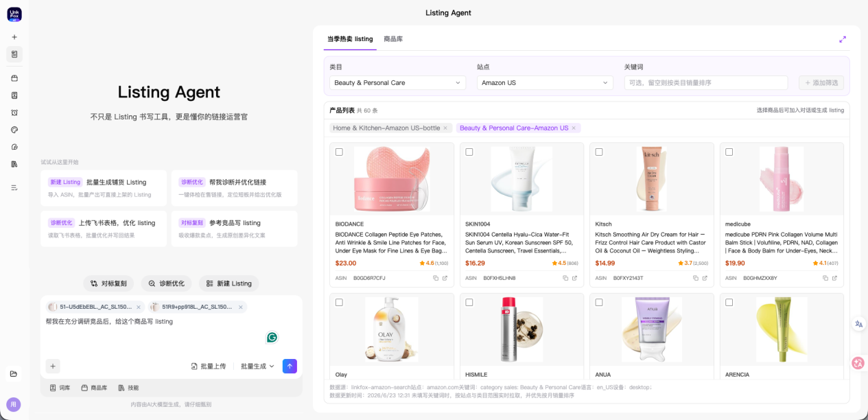Image resolution: width=868 pixels, height=420 pixels.
Task: Open the 站点 Amazon US dropdown
Action: [x=545, y=82]
